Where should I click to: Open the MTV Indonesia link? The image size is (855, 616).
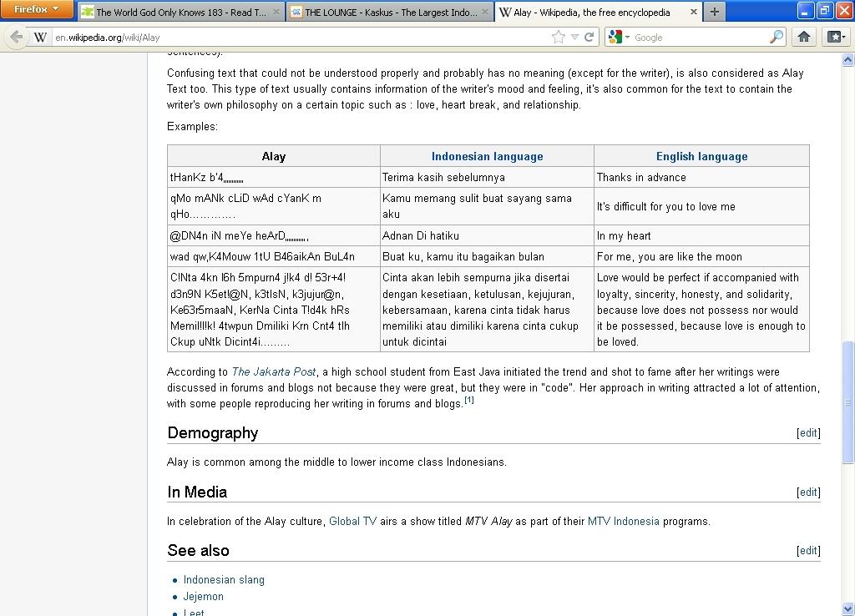(x=623, y=521)
